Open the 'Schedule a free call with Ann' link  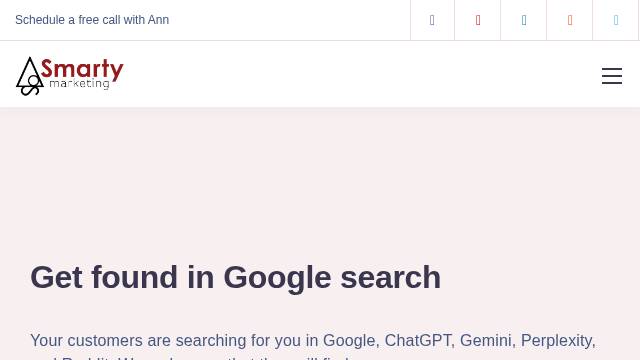[92, 20]
